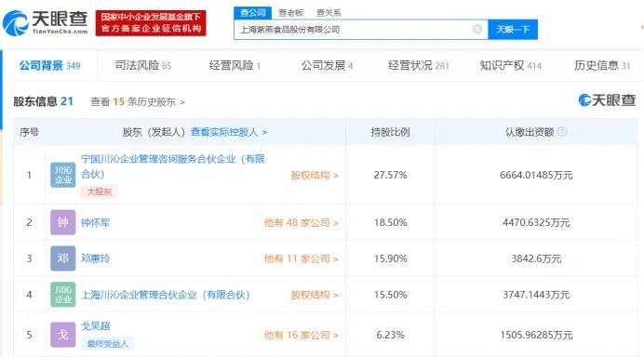View 他有 48 家公司 for 钟怀军
The image size is (644, 357).
301,223
